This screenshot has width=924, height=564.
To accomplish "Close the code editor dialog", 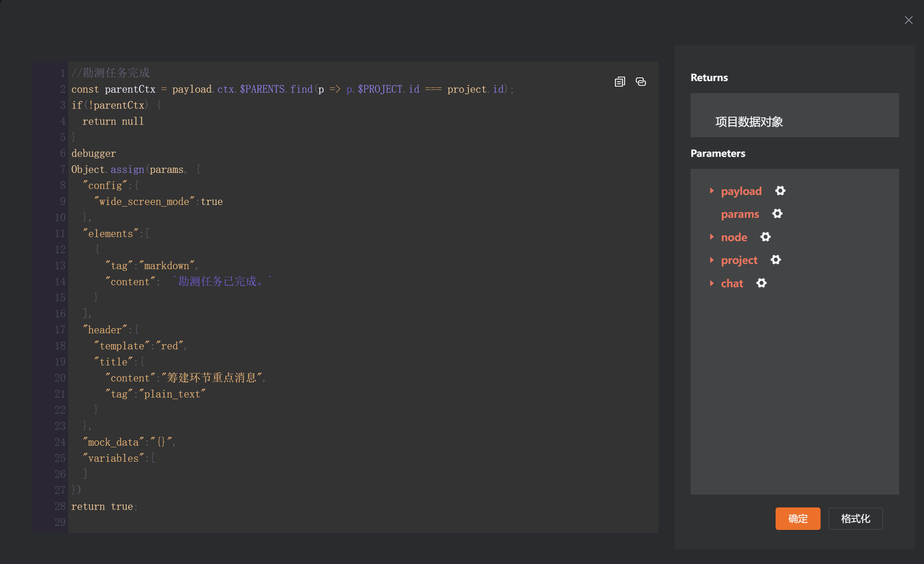I will (x=908, y=20).
